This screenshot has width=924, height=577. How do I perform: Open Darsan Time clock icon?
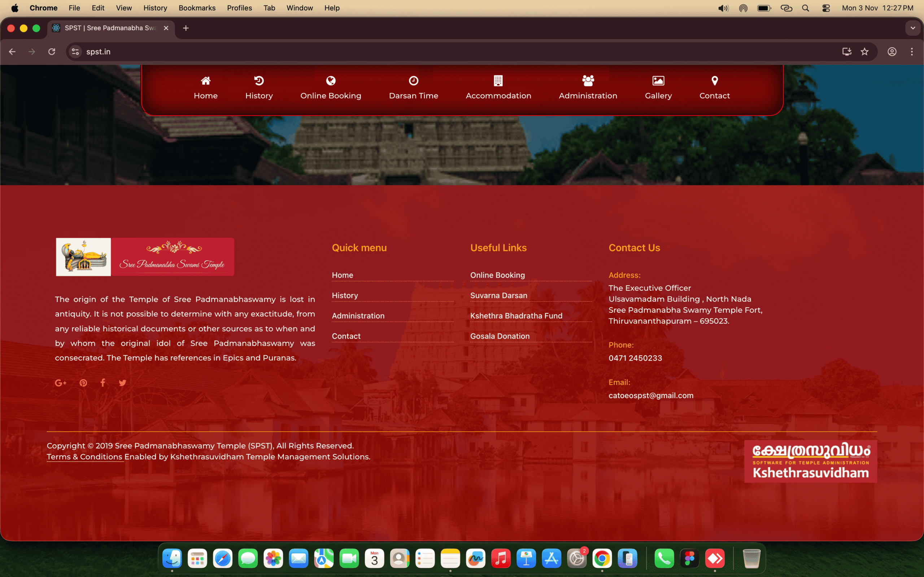pyautogui.click(x=414, y=80)
